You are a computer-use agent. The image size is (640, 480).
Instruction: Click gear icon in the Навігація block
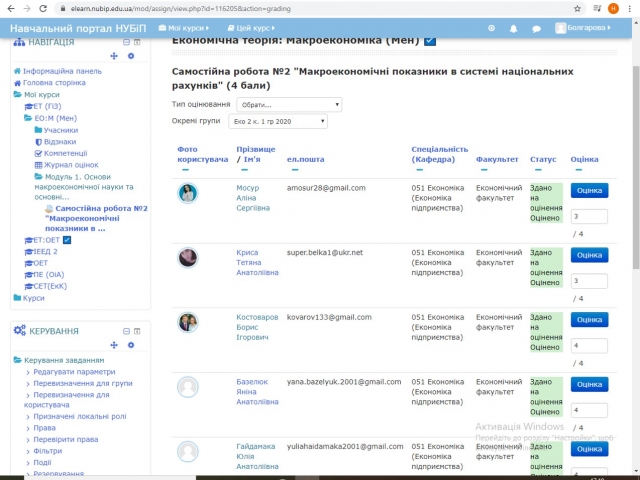pos(131,56)
